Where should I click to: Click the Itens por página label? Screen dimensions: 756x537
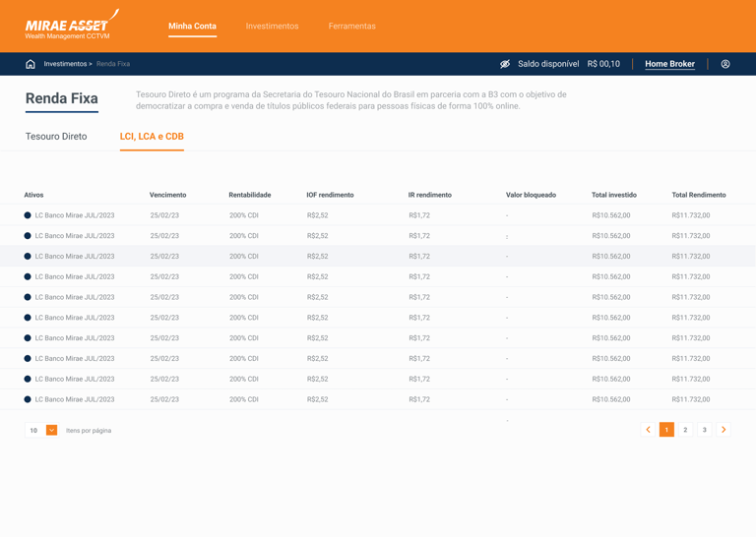(89, 431)
